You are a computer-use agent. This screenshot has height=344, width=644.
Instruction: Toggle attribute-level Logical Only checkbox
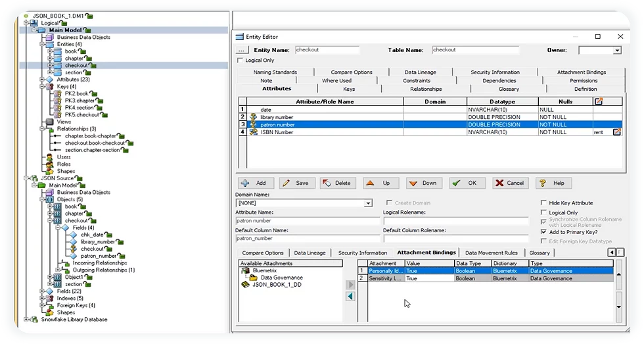[x=543, y=212]
